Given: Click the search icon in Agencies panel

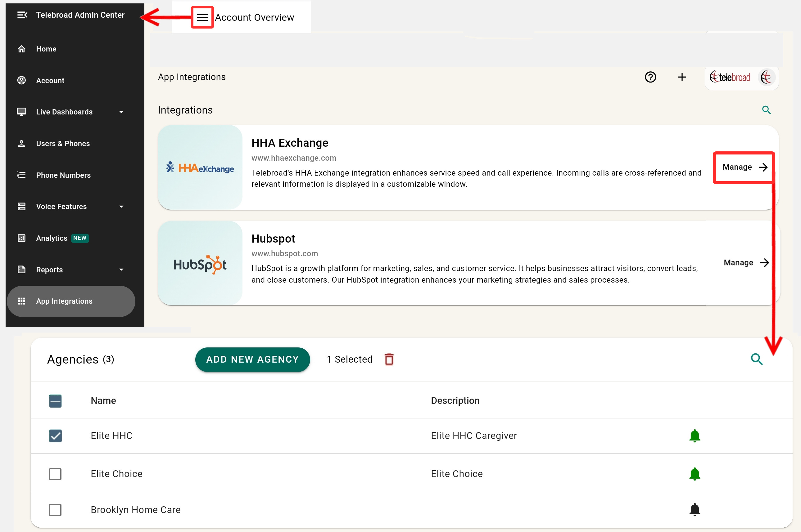Looking at the screenshot, I should pos(757,359).
